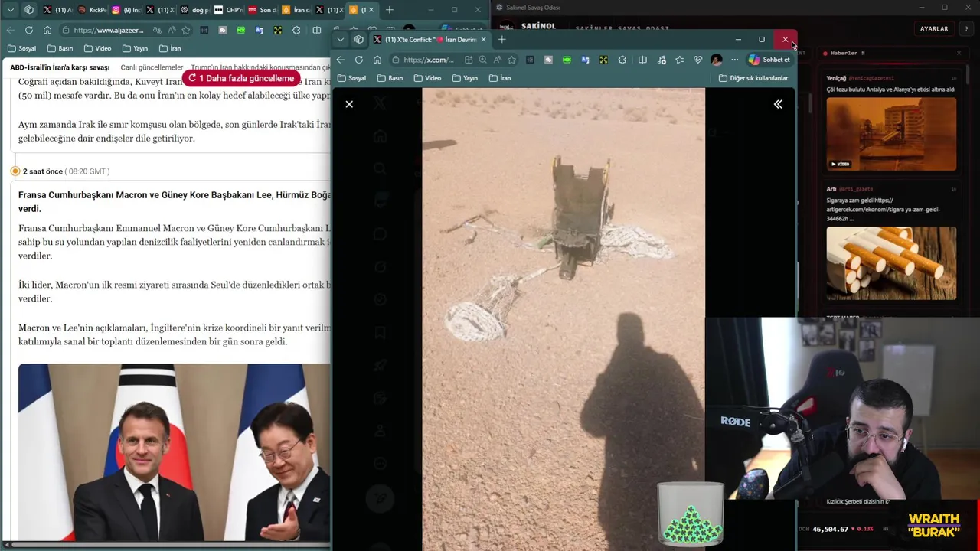Switch to Instagram (9) tab in back window
Screen dimensions: 980x551
[x=126, y=10]
